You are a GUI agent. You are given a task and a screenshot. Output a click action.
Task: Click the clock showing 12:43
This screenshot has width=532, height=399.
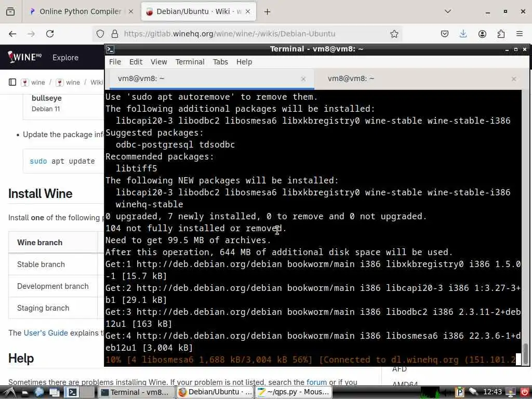tap(492, 392)
